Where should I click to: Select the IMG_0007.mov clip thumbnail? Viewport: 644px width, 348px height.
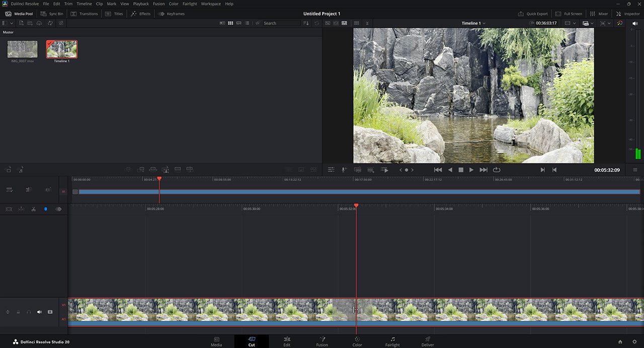click(x=22, y=49)
